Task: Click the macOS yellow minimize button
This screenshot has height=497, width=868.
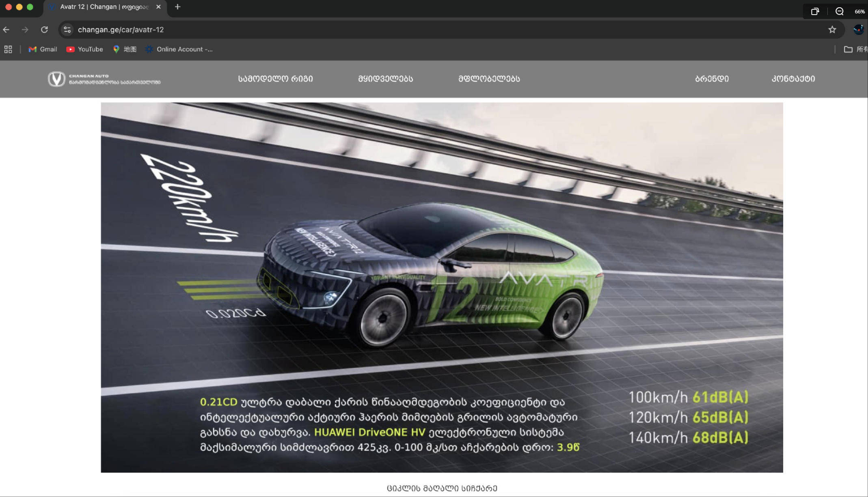Action: point(19,7)
